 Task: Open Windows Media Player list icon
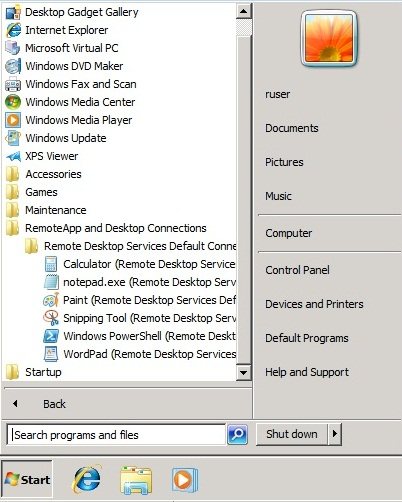pyautogui.click(x=13, y=120)
